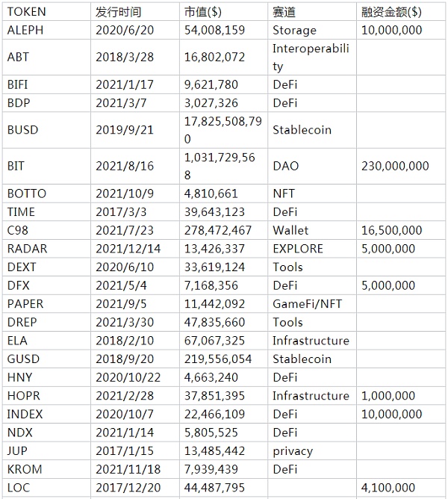Click the TOKEN column header
The width and height of the screenshot is (448, 499).
(25, 13)
